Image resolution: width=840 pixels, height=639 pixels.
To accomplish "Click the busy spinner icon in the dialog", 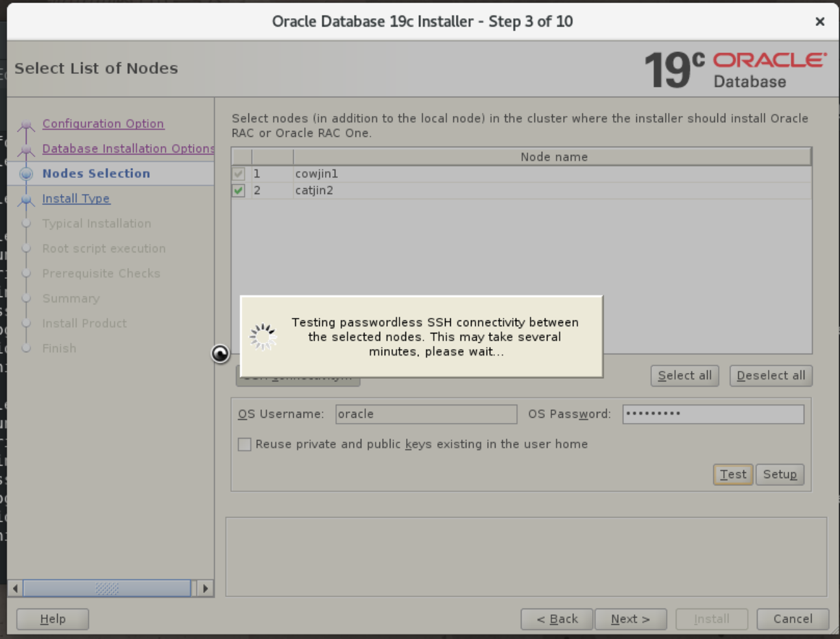I will click(x=263, y=337).
